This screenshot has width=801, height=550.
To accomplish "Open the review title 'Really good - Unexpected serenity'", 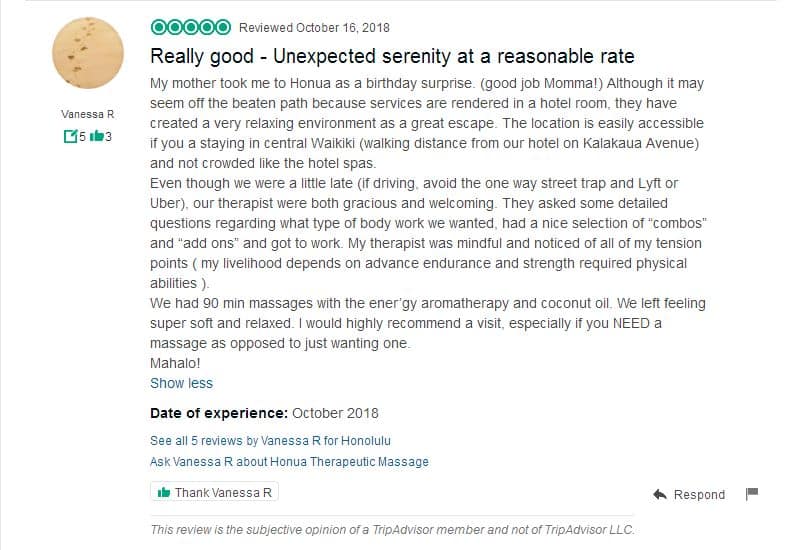I will click(x=392, y=56).
